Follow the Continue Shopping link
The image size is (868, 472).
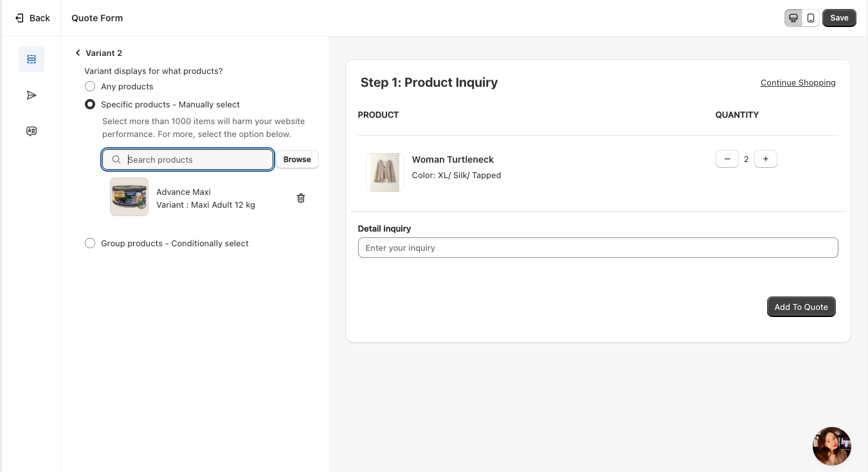(x=797, y=82)
